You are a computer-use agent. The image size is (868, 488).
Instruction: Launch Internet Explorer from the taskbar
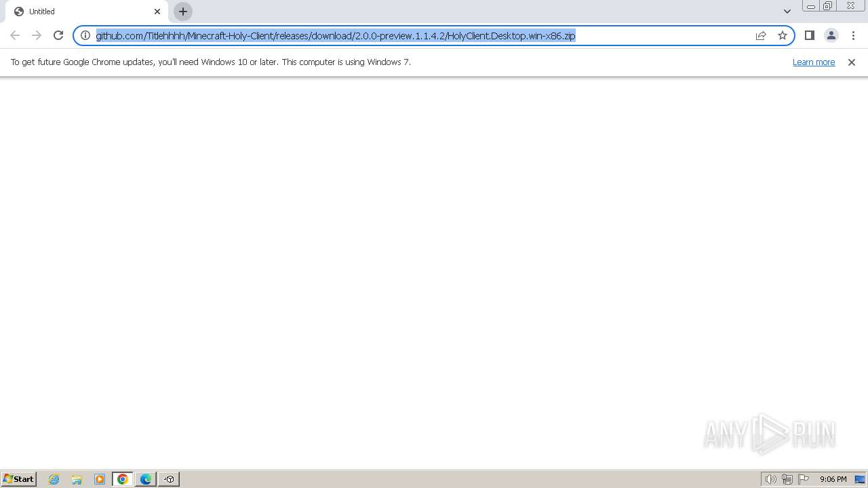click(54, 479)
